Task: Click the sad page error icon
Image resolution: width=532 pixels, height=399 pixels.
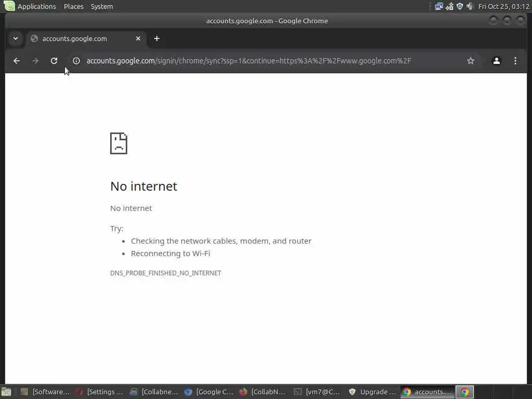Action: (119, 143)
